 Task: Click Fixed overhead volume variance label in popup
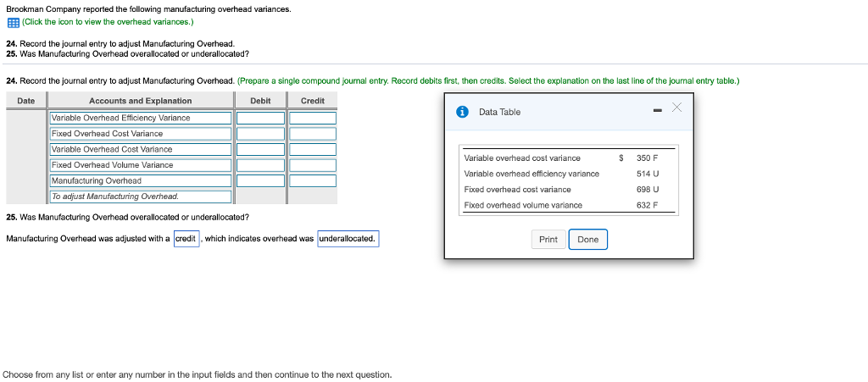click(523, 205)
